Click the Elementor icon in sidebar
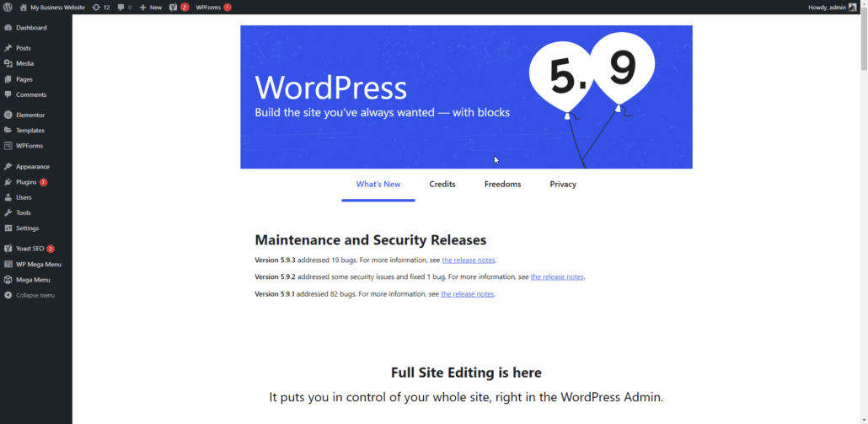 (8, 115)
